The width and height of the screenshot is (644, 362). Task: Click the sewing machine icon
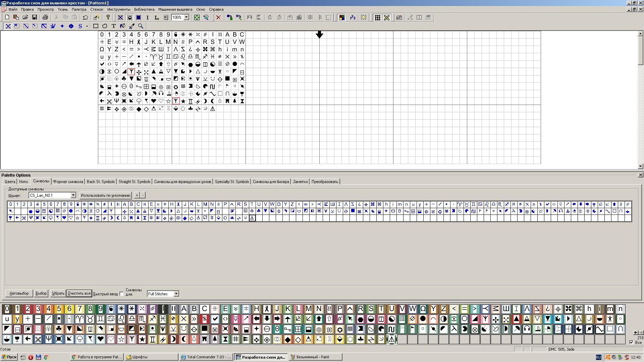[x=399, y=17]
